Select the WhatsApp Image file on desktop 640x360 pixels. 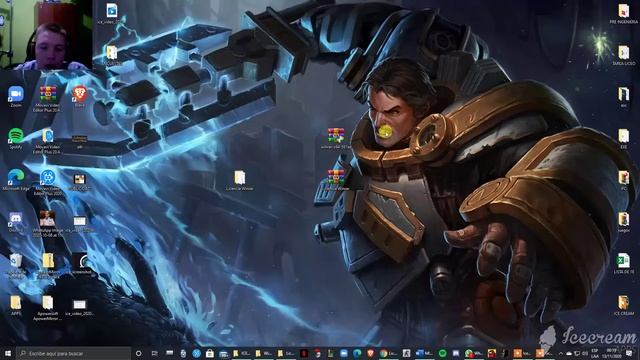click(48, 224)
